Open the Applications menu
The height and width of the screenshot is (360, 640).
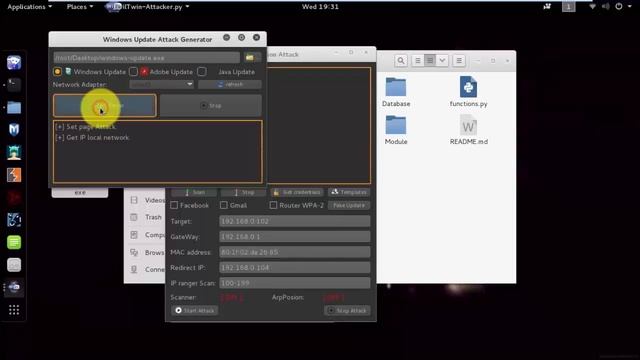click(29, 7)
